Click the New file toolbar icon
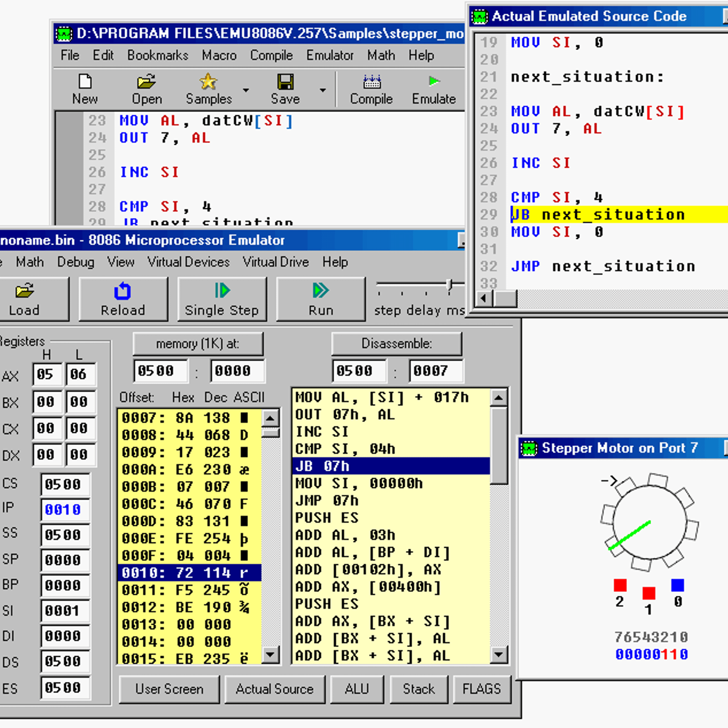Image resolution: width=728 pixels, height=728 pixels. 85,82
